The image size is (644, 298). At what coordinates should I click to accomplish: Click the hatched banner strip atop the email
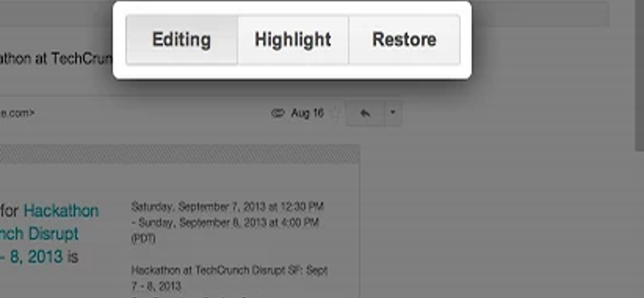(x=180, y=154)
